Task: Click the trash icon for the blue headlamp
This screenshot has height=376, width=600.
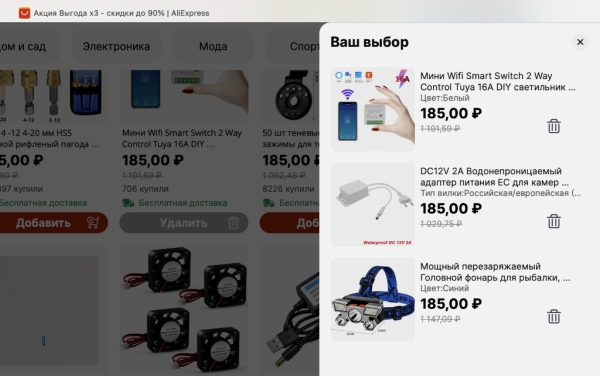Action: click(554, 317)
